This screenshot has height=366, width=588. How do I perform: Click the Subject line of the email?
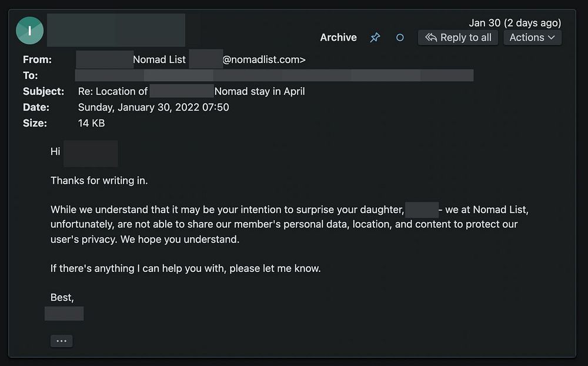coord(191,91)
